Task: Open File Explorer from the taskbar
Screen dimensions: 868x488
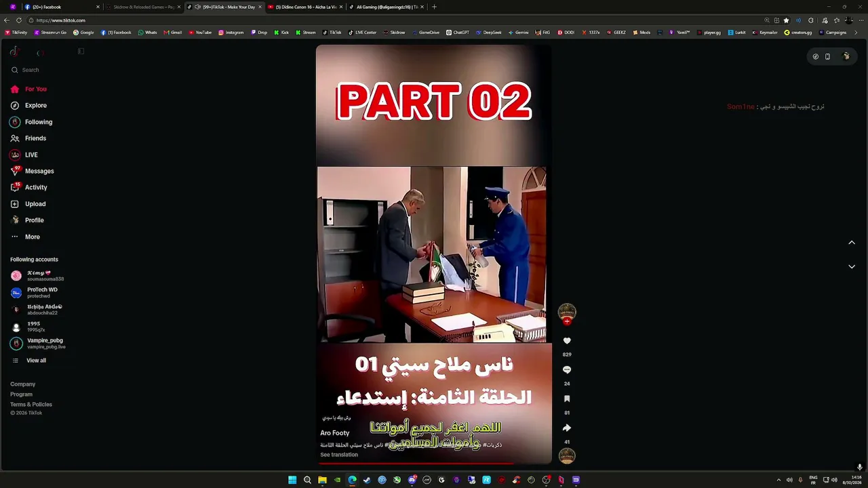Action: coord(322,480)
